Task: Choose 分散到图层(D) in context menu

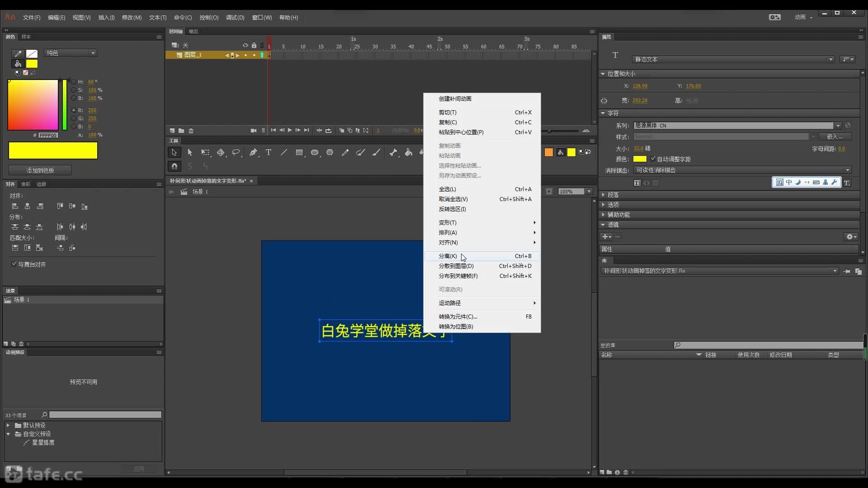Action: [482, 266]
